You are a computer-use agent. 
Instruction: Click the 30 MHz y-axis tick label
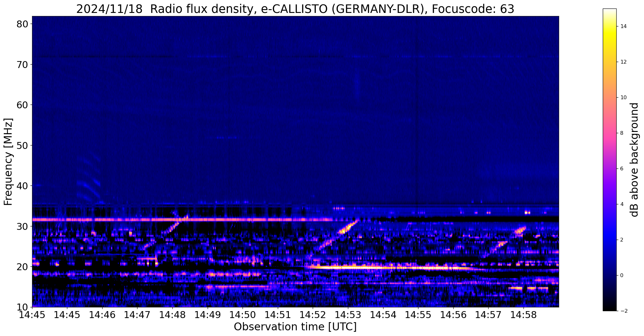pyautogui.click(x=22, y=226)
